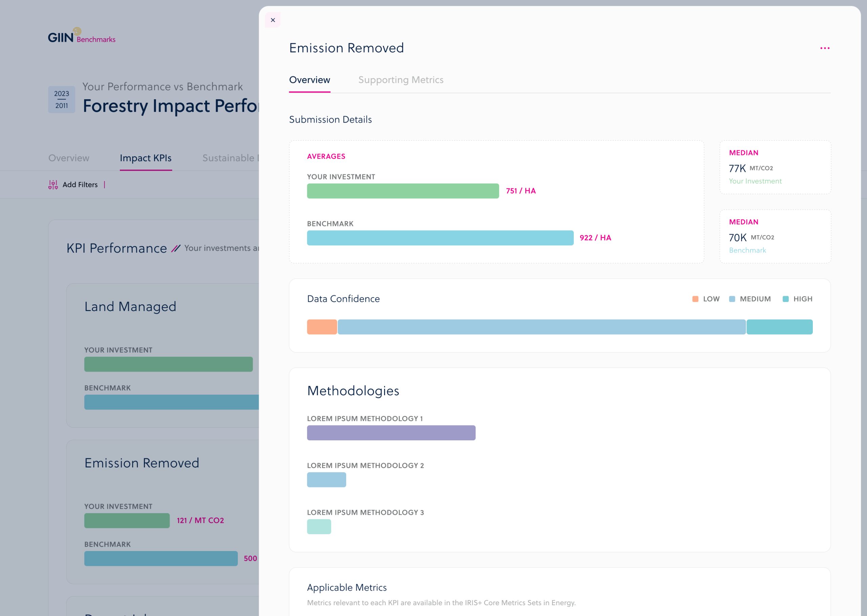867x616 pixels.
Task: Click the GIIN Benchmarks logo
Action: [x=82, y=36]
